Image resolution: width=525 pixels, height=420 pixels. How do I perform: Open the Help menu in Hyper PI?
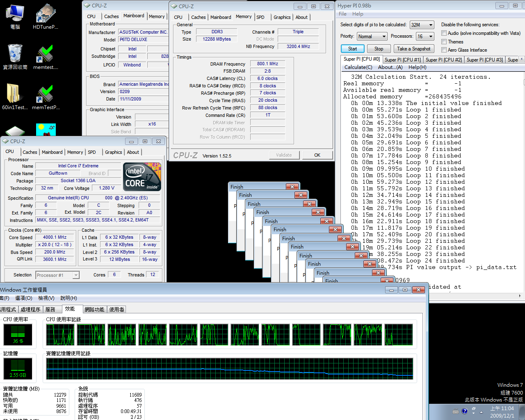[358, 14]
